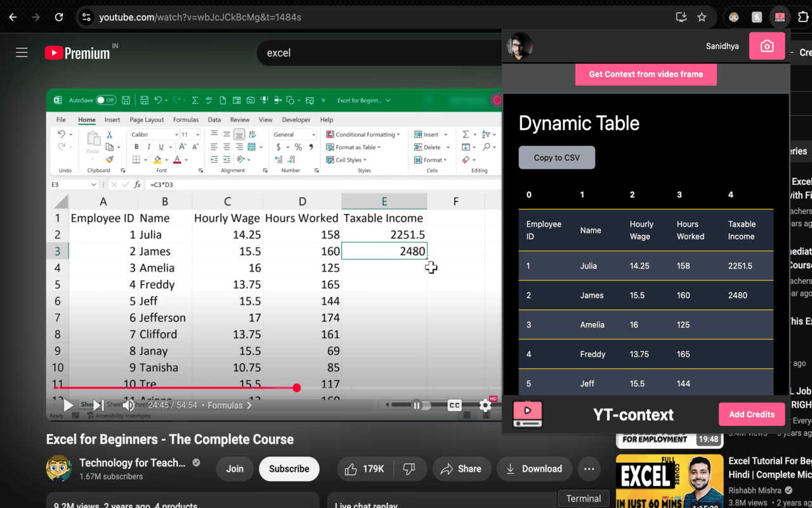
Task: Toggle closed captions CC button
Action: click(454, 405)
